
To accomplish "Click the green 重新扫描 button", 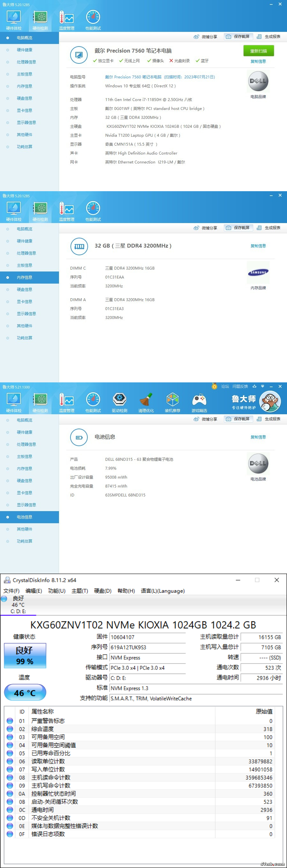I will point(259,51).
